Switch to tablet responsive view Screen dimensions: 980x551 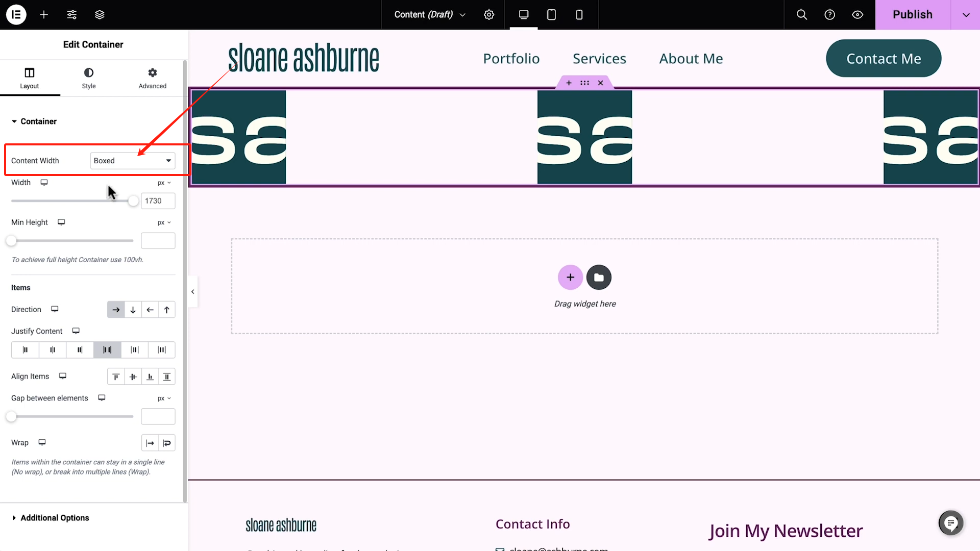pos(551,14)
